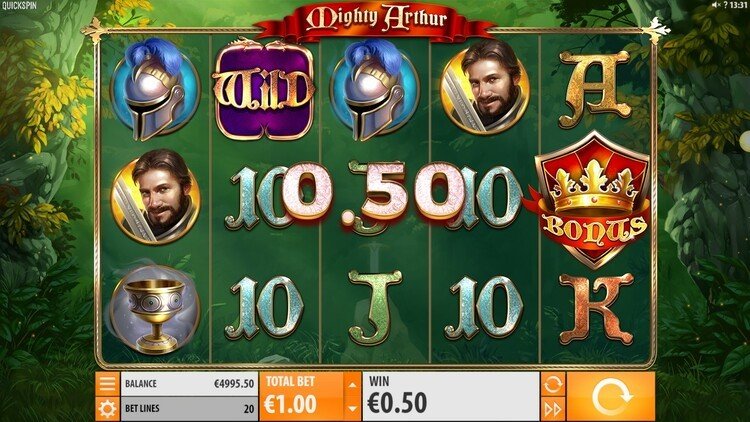Image resolution: width=750 pixels, height=422 pixels.
Task: Open help via question mark icon
Action: click(x=725, y=5)
